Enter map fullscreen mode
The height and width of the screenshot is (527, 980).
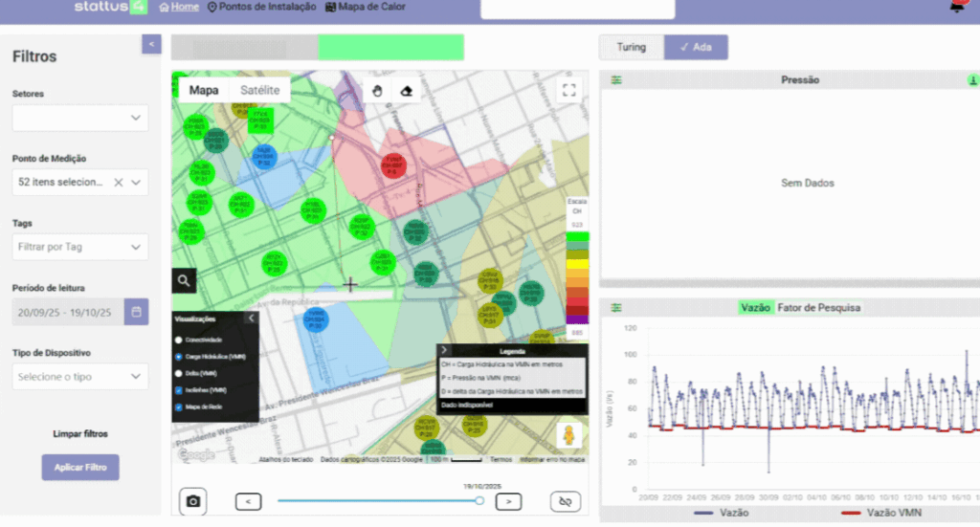click(x=569, y=90)
